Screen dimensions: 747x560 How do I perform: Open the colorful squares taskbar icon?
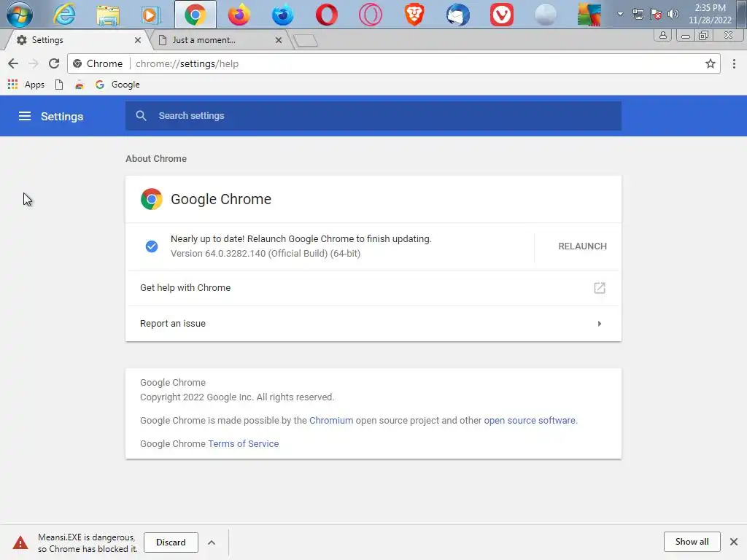click(x=589, y=15)
